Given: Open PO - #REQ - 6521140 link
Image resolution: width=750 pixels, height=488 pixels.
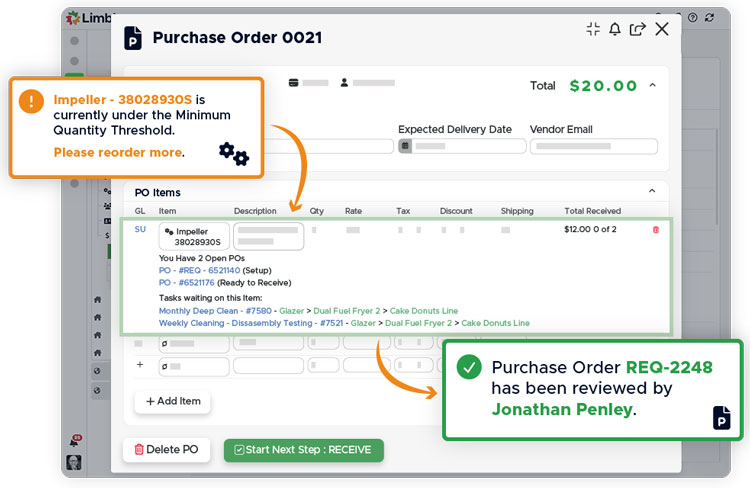Looking at the screenshot, I should (x=199, y=270).
